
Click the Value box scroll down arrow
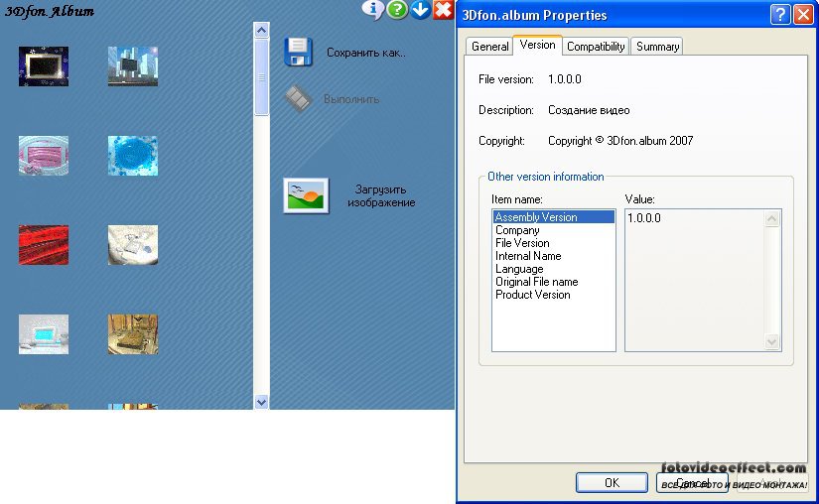coord(772,341)
